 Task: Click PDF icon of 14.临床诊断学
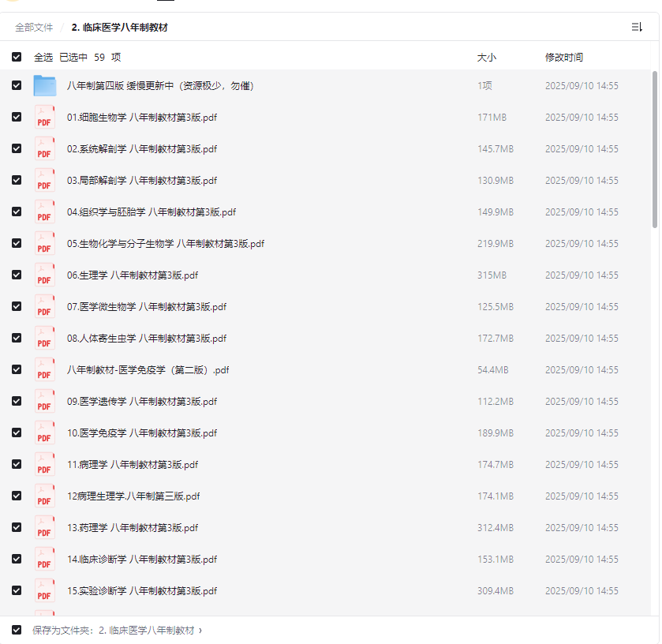[x=45, y=559]
